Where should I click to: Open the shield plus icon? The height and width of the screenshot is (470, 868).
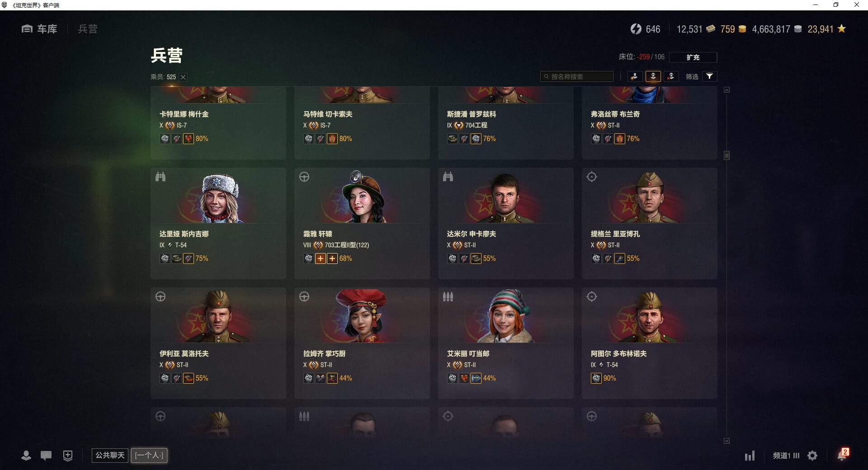[67, 456]
